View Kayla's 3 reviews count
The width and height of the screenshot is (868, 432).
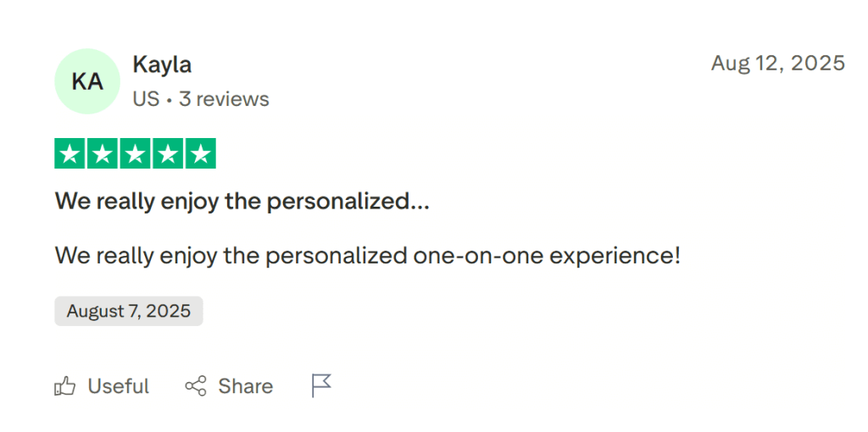[224, 99]
